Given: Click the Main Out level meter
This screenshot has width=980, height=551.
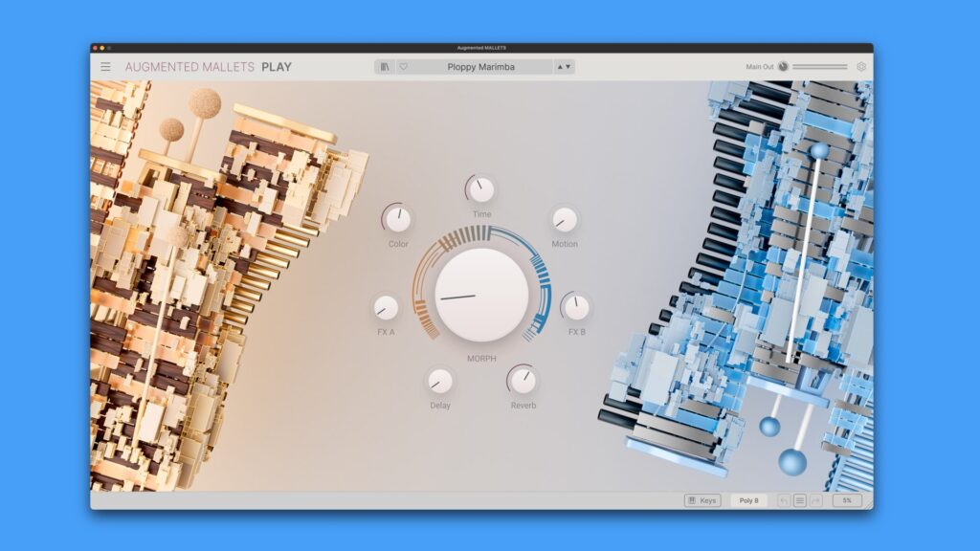Looking at the screenshot, I should coord(820,66).
